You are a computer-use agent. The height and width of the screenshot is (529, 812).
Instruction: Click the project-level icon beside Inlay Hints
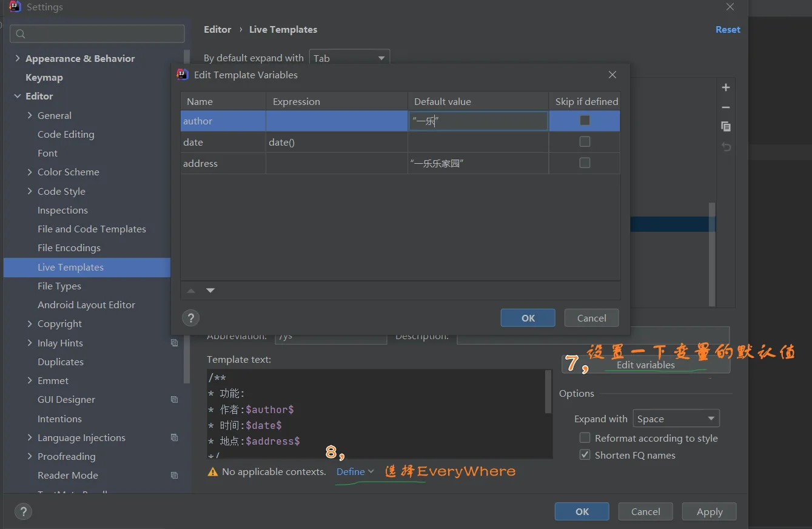[x=175, y=343]
